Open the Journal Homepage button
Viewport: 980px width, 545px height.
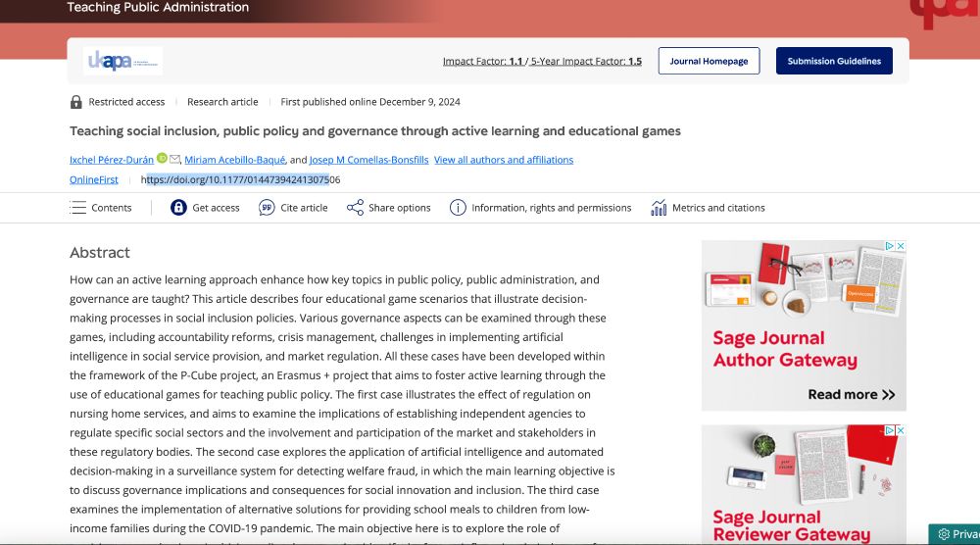tap(709, 61)
